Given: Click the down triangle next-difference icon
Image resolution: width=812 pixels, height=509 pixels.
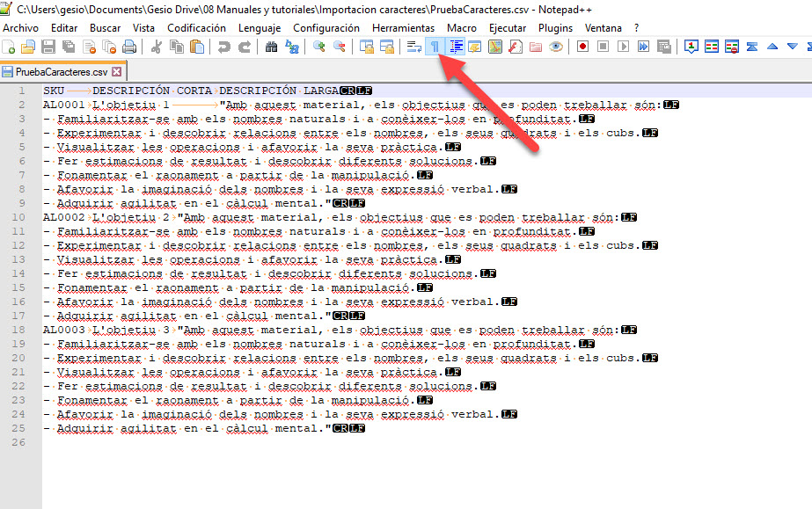Looking at the screenshot, I should tap(793, 47).
